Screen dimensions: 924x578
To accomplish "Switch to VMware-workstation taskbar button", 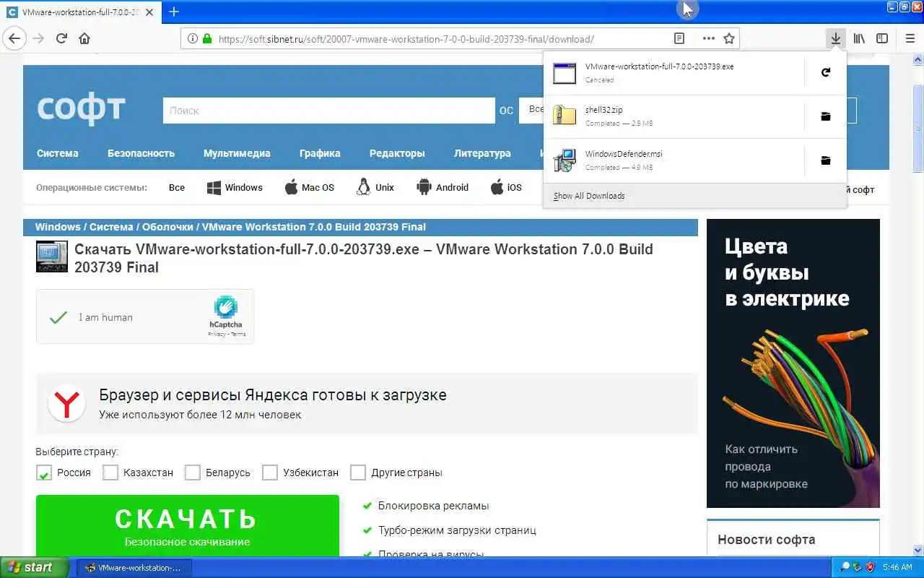I will [134, 568].
